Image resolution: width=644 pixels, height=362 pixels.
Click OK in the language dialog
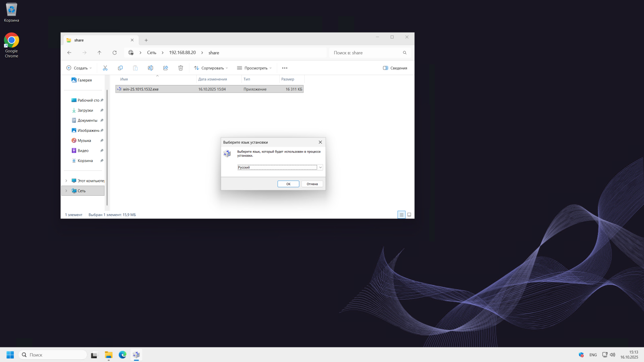tap(288, 184)
